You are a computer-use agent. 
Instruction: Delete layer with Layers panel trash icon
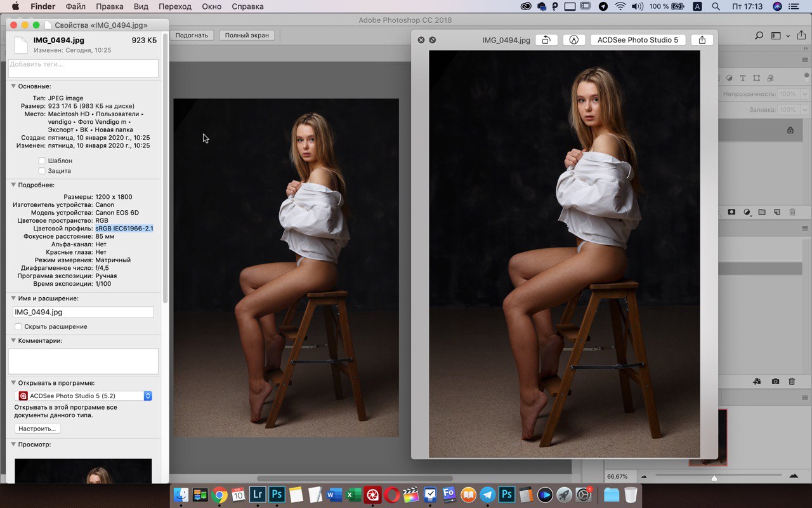[x=792, y=211]
